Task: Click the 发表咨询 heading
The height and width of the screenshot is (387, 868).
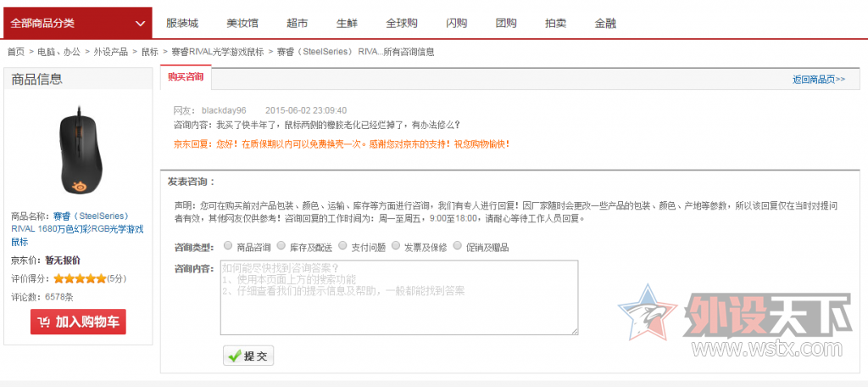Action: pos(191,182)
